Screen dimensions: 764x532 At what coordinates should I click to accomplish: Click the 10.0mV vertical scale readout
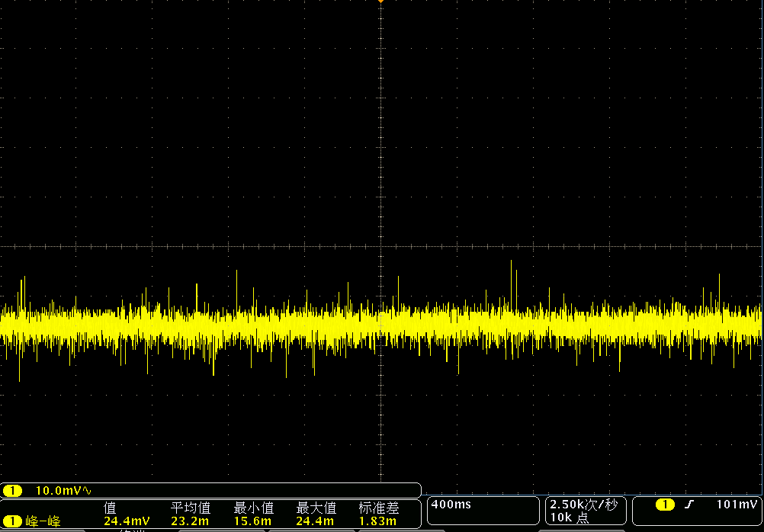pyautogui.click(x=57, y=491)
